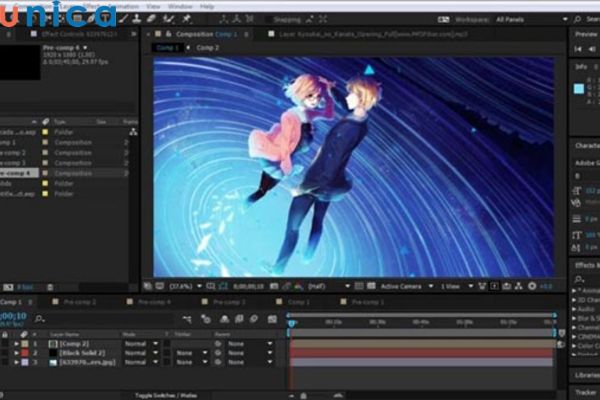Click the current time indicator in timeline
Image resolution: width=600 pixels, height=400 pixels.
(291, 322)
